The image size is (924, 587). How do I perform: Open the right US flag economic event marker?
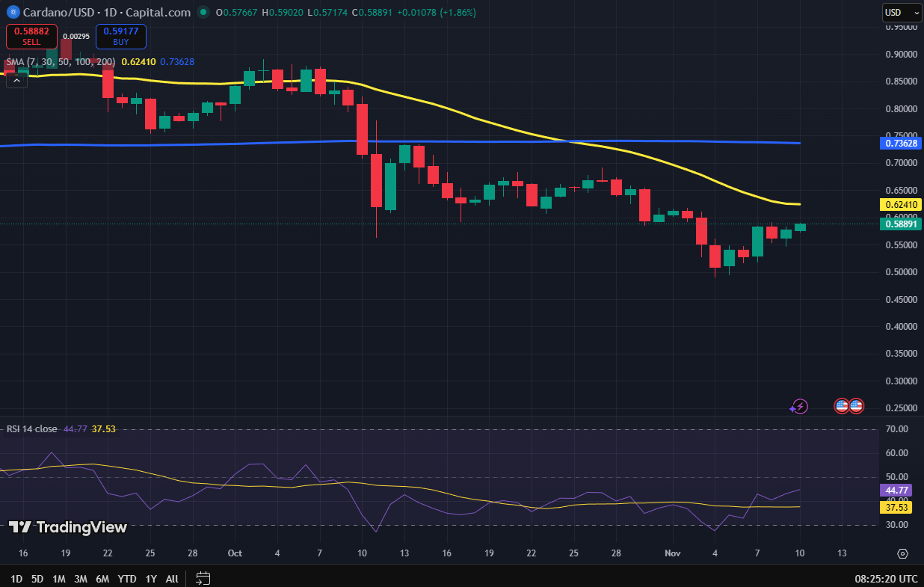pyautogui.click(x=856, y=406)
